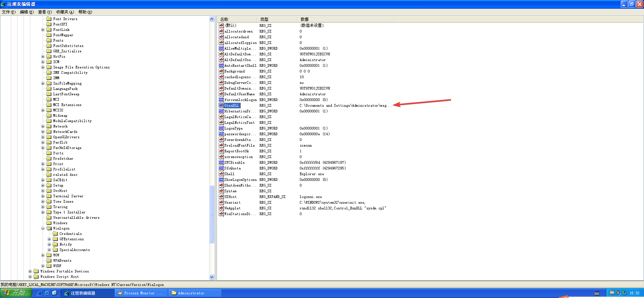Expand the FontLink node
644x298 pixels.
coord(43,30)
